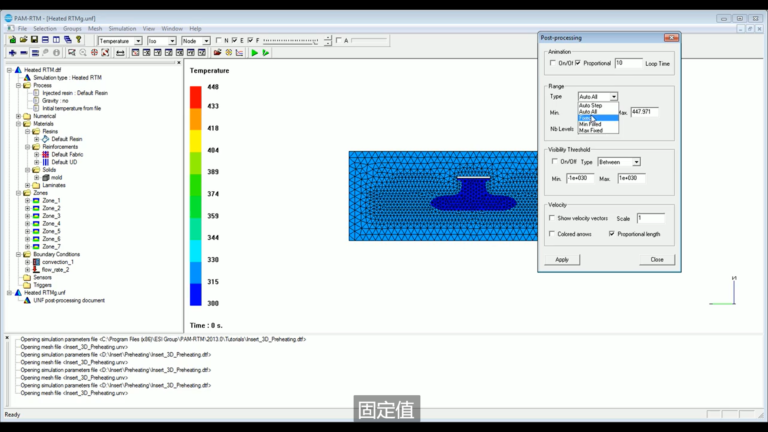Click the green step-run play icon
Image resolution: width=768 pixels, height=432 pixels.
tap(266, 52)
